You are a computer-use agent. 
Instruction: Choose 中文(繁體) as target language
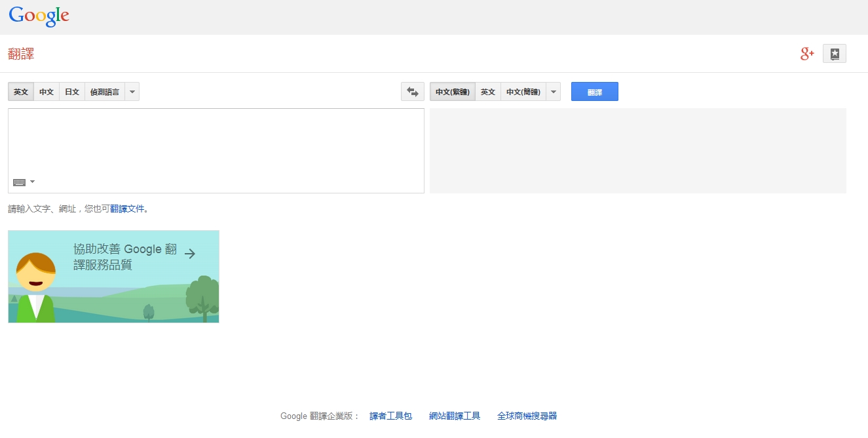tap(453, 92)
